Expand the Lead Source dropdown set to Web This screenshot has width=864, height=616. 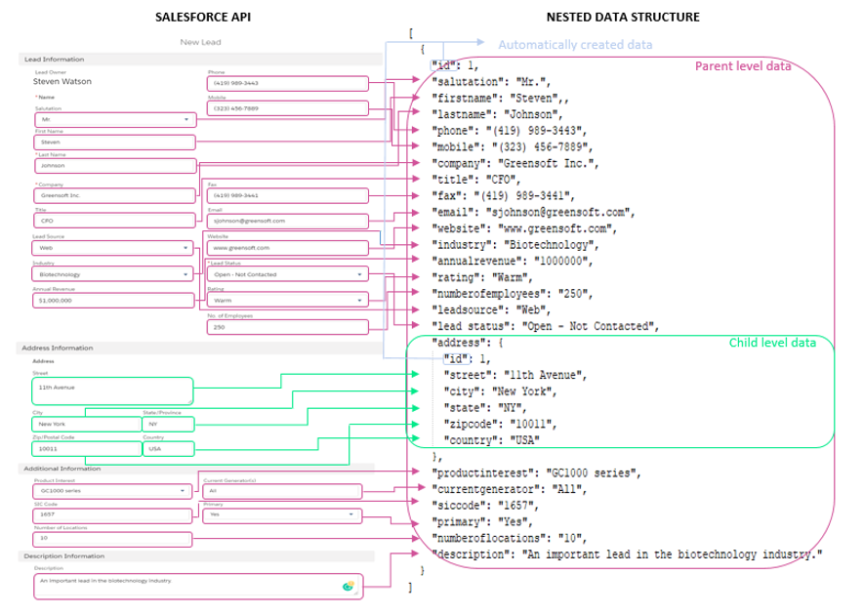tap(113, 248)
